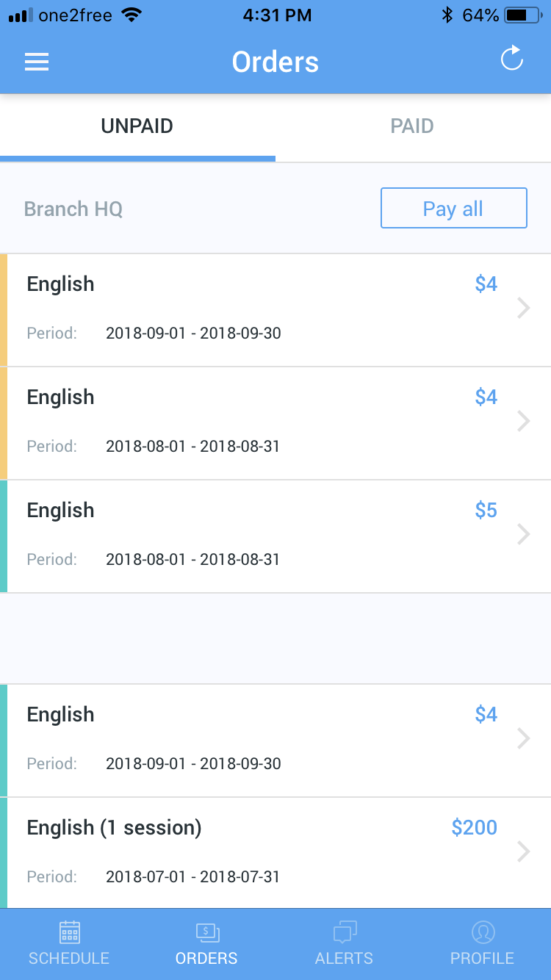
Task: Tap the Orders dollar icon
Action: point(207,933)
